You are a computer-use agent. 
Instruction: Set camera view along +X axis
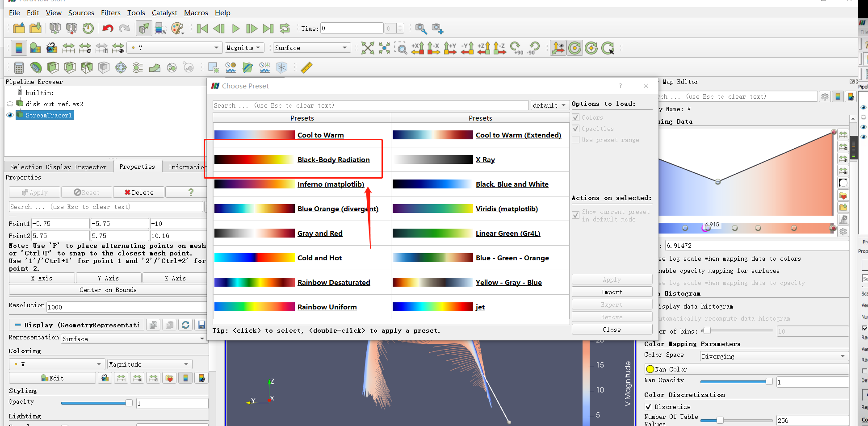pyautogui.click(x=417, y=48)
